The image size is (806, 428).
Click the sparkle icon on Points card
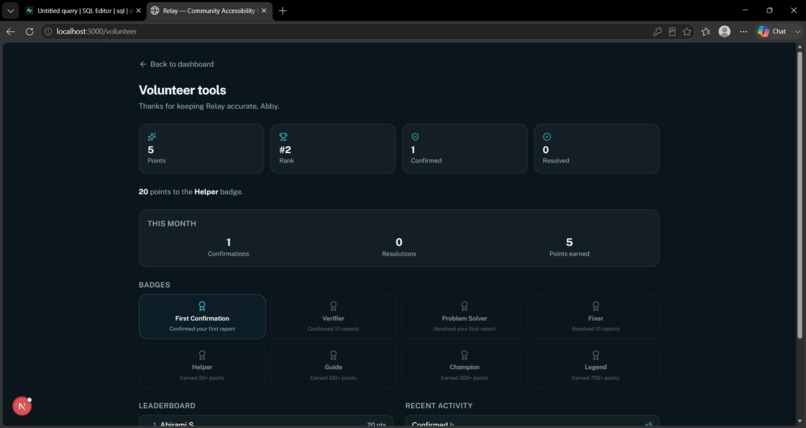click(152, 137)
